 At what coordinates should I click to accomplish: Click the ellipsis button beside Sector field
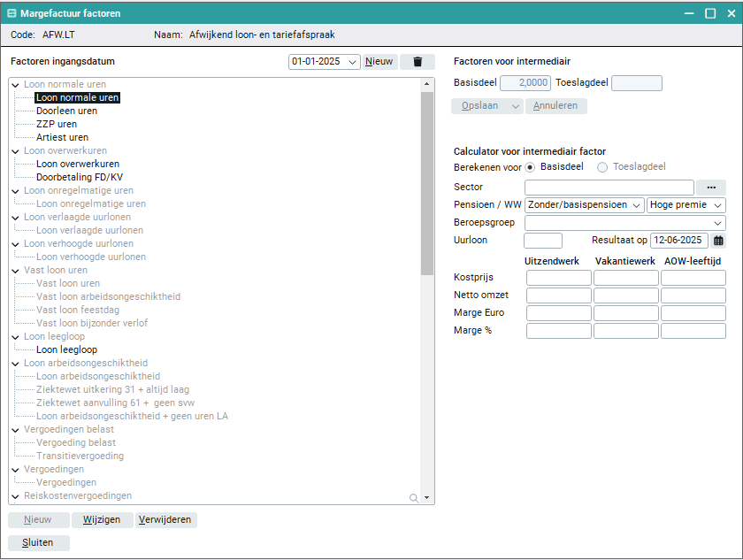[x=710, y=188]
